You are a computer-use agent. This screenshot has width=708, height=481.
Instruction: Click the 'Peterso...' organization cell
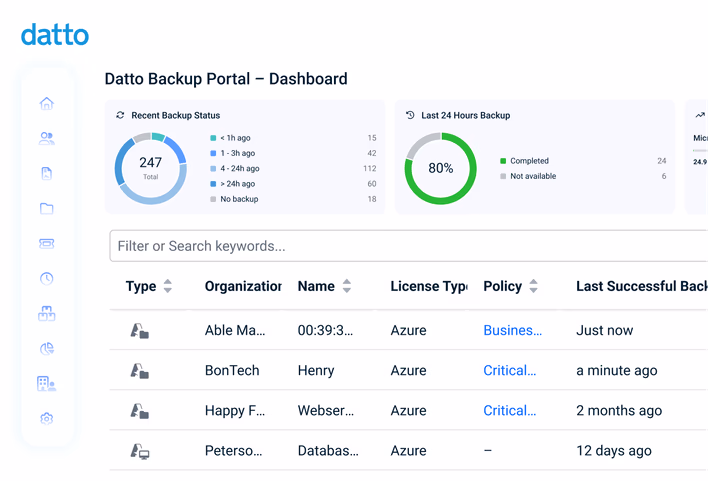pyautogui.click(x=233, y=451)
